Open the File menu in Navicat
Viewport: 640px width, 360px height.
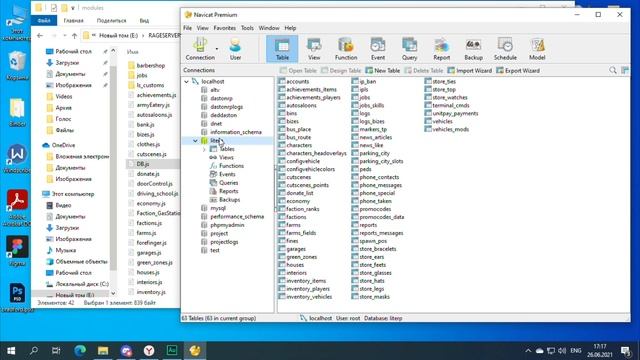pos(187,28)
